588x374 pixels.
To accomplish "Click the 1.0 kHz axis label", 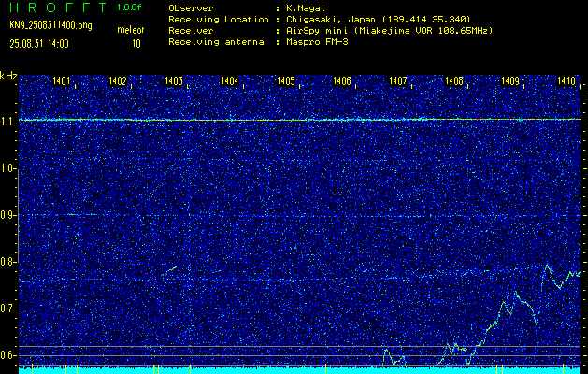I will (7, 168).
